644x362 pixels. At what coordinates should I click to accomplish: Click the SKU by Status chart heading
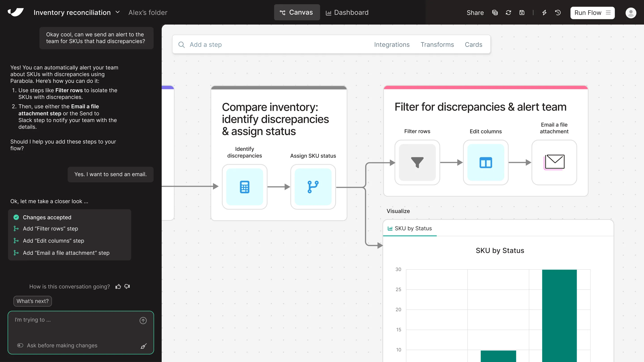click(500, 250)
